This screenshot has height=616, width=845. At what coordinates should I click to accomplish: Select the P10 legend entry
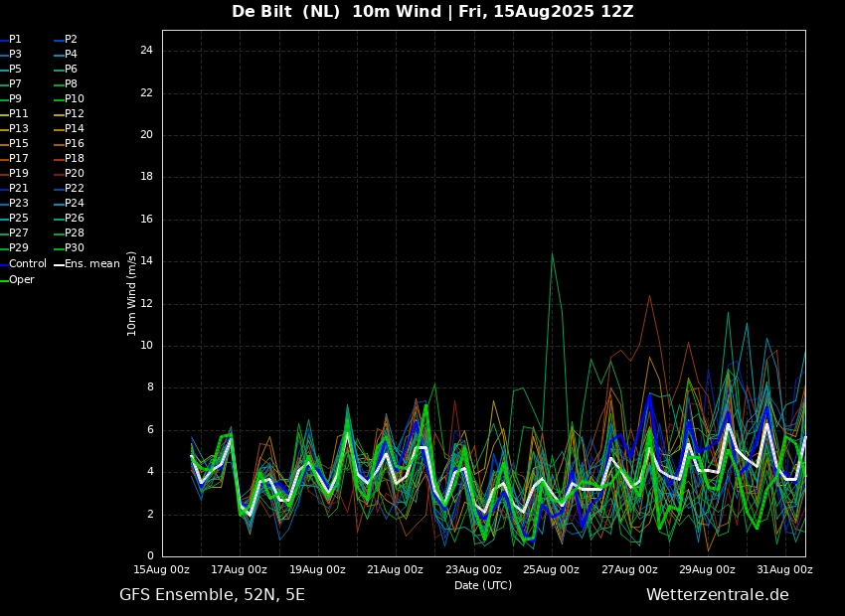pos(74,99)
